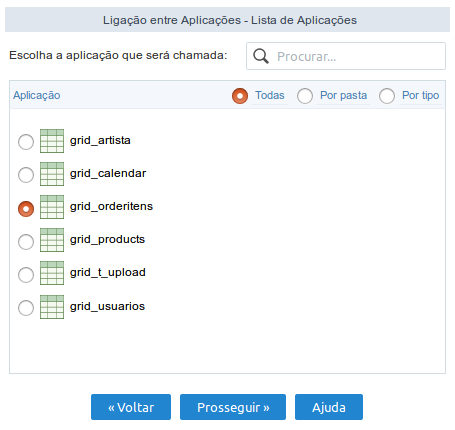Choose the Todas filter radio button

[240, 96]
